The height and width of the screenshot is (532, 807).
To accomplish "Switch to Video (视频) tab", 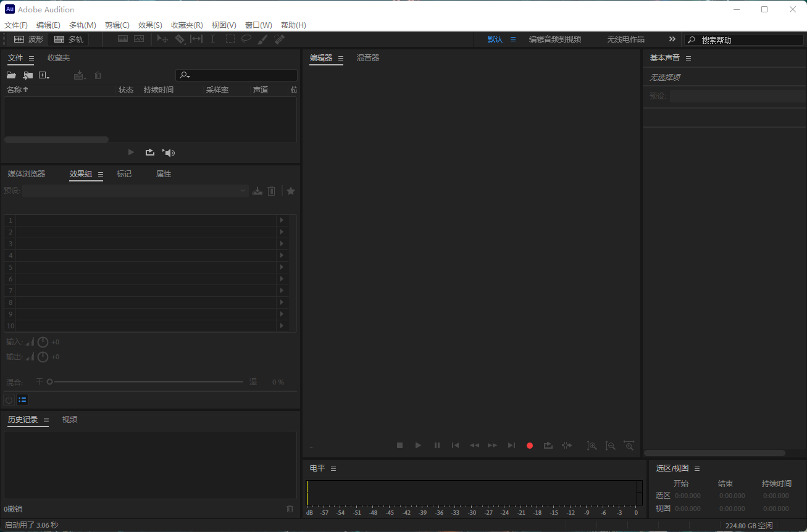I will [x=70, y=420].
